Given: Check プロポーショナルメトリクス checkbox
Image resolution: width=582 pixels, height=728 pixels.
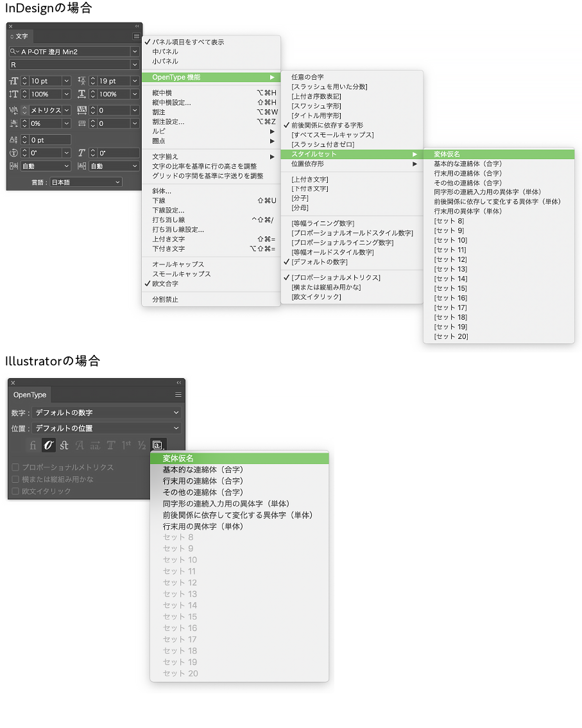Looking at the screenshot, I should coord(15,467).
